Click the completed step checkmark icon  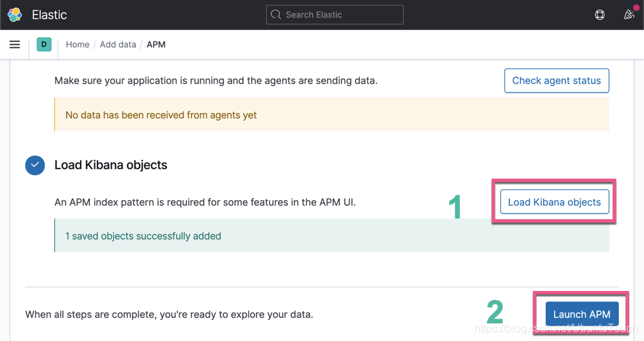coord(35,165)
